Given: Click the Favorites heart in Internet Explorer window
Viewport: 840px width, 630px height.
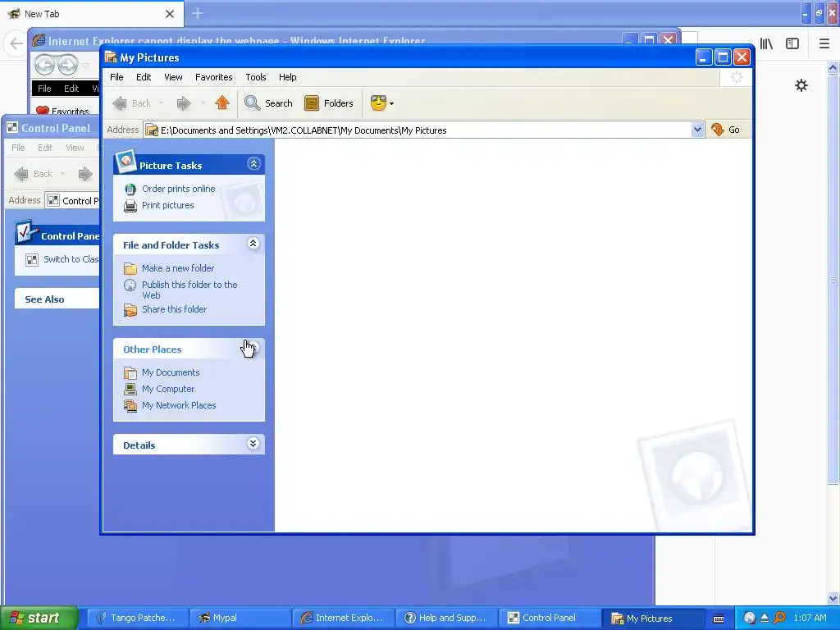Looking at the screenshot, I should tap(43, 111).
